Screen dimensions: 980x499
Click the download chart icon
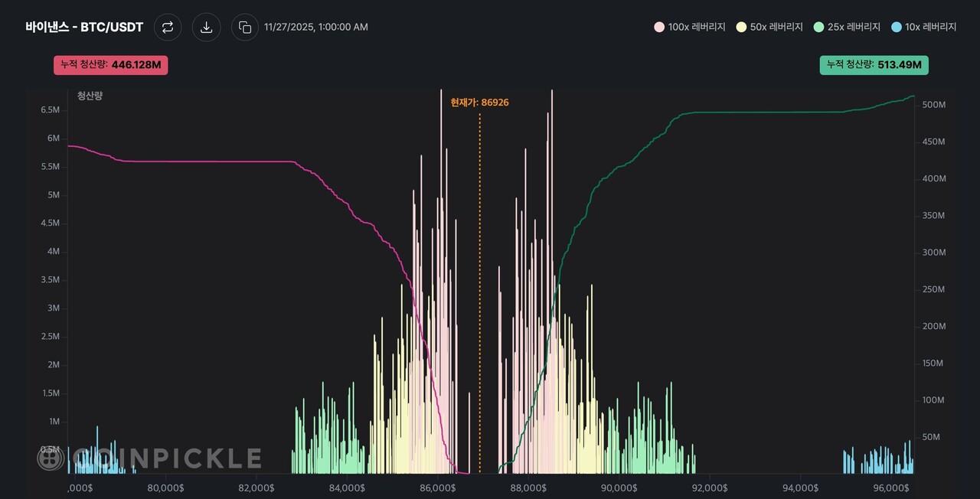click(x=206, y=28)
